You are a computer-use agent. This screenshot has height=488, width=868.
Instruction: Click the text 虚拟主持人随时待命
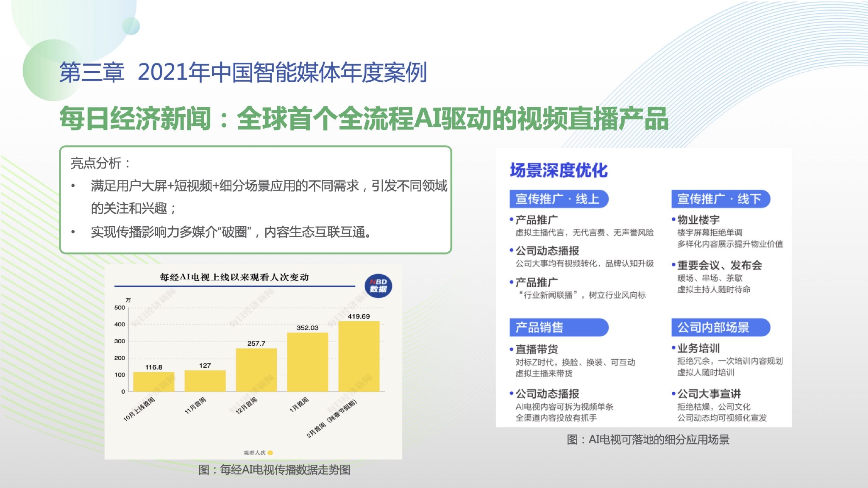(714, 289)
